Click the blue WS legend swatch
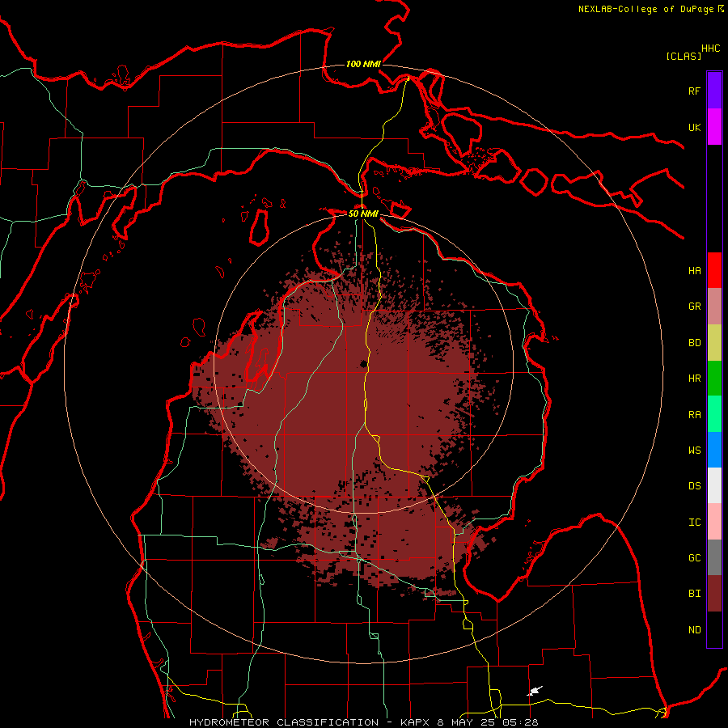This screenshot has height=728, width=728. click(x=714, y=450)
